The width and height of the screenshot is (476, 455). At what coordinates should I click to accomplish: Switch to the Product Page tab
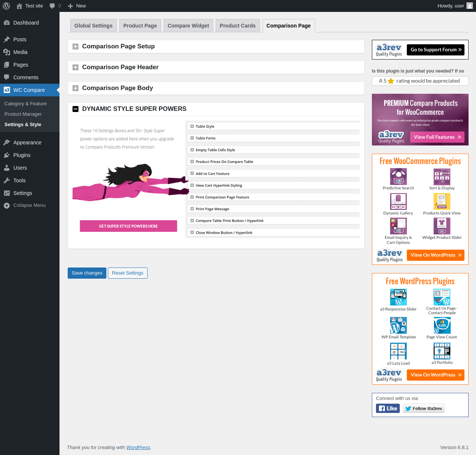coord(140,26)
